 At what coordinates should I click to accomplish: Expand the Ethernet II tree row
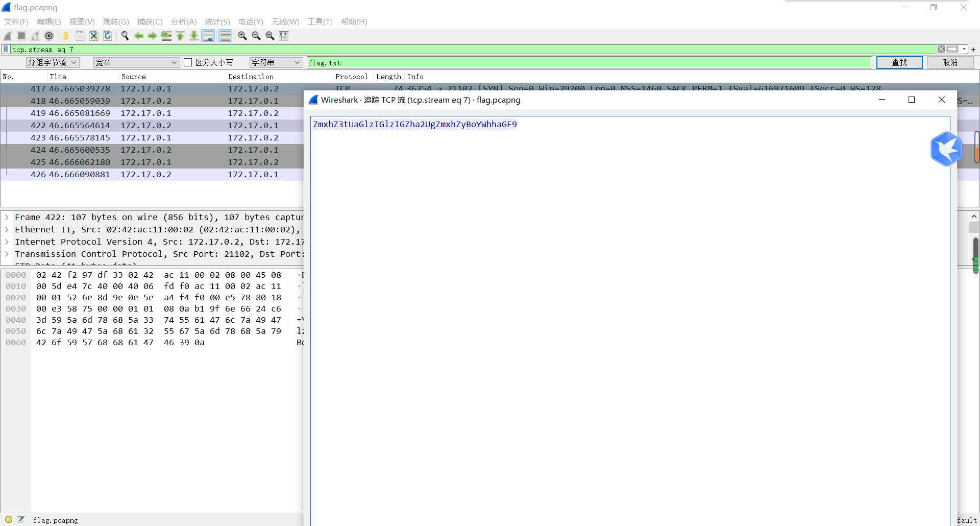tap(7, 230)
